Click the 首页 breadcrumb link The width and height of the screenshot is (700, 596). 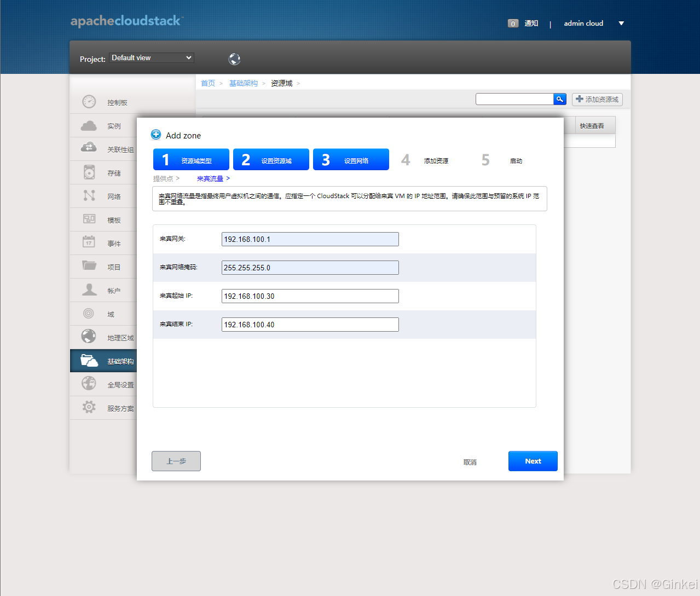[x=207, y=83]
